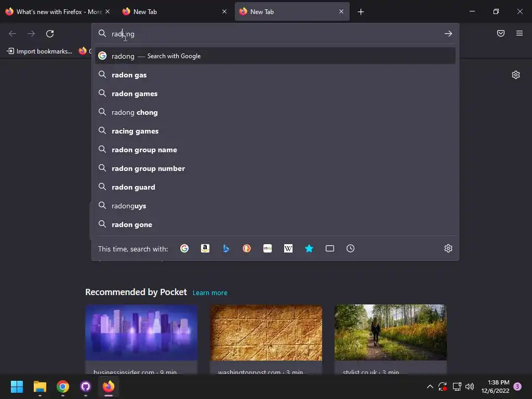Select 'radong — Search with Google' result

(x=275, y=56)
